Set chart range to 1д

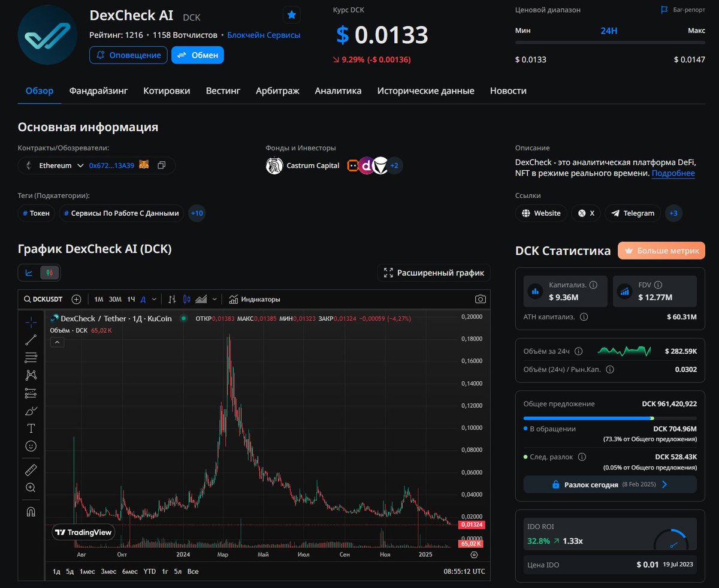[x=56, y=571]
